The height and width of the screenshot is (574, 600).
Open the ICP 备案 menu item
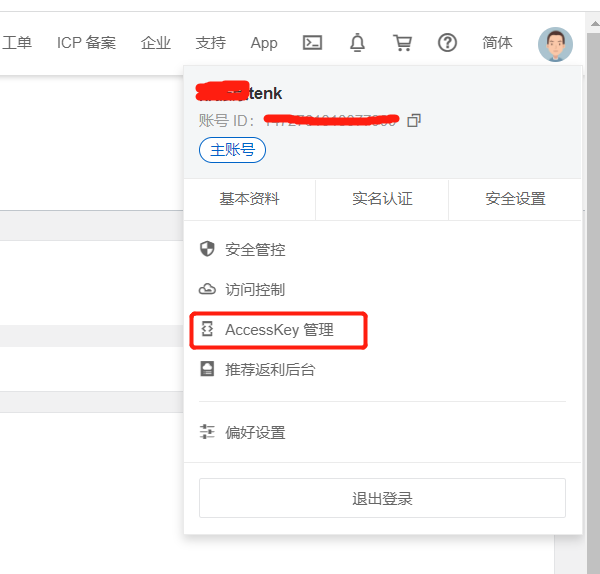[x=86, y=43]
